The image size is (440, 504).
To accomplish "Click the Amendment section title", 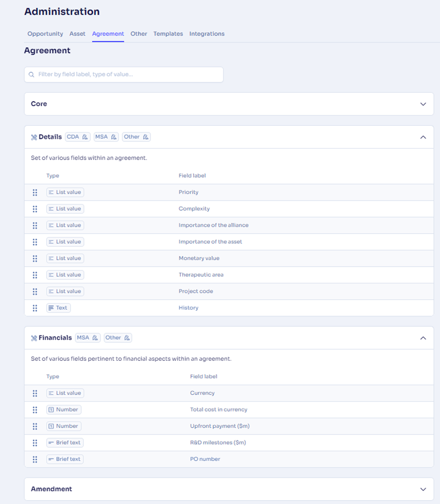I will tap(51, 489).
